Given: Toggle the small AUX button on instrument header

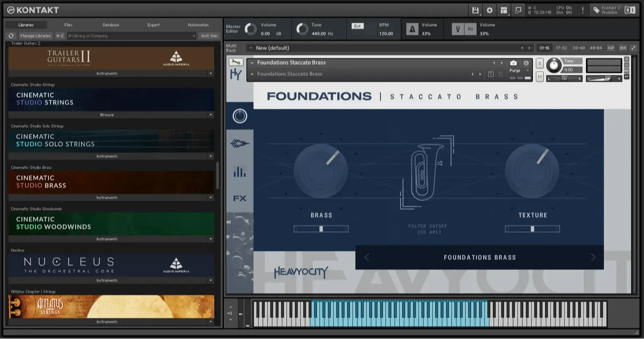Looking at the screenshot, I should point(626,71).
